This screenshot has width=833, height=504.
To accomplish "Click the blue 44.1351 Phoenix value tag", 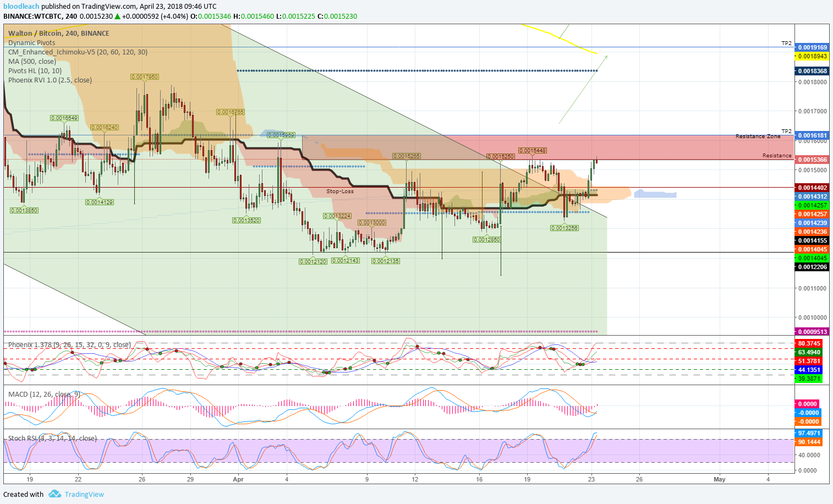I will [809, 370].
